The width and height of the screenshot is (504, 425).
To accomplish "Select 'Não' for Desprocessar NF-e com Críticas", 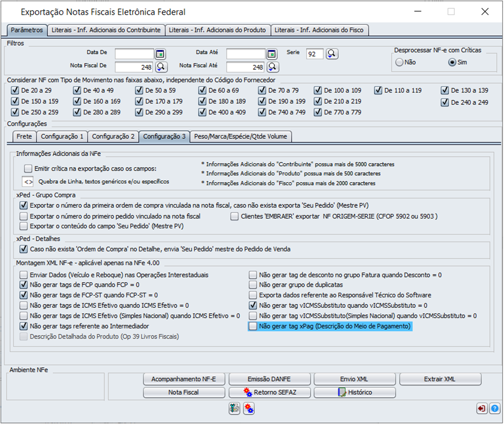I will click(x=399, y=63).
